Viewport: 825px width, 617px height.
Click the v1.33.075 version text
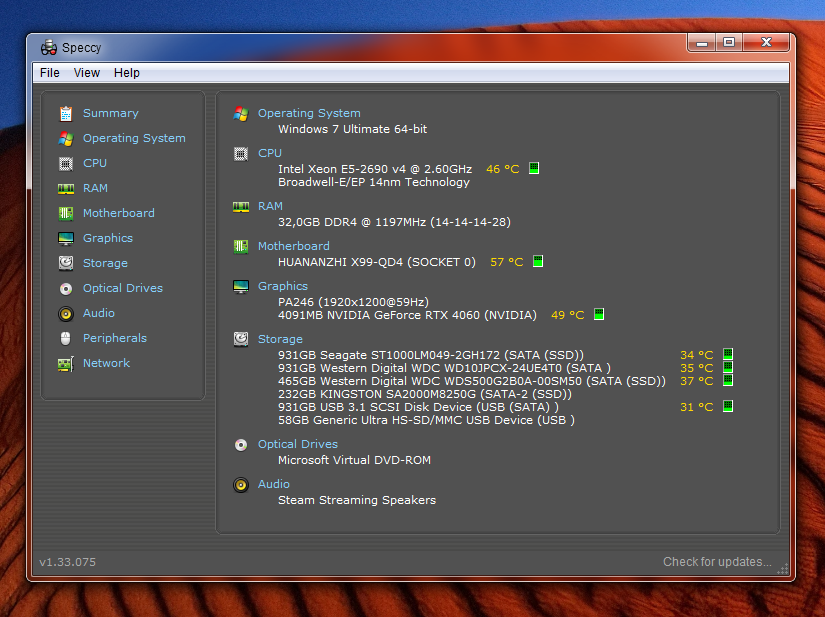tap(67, 562)
